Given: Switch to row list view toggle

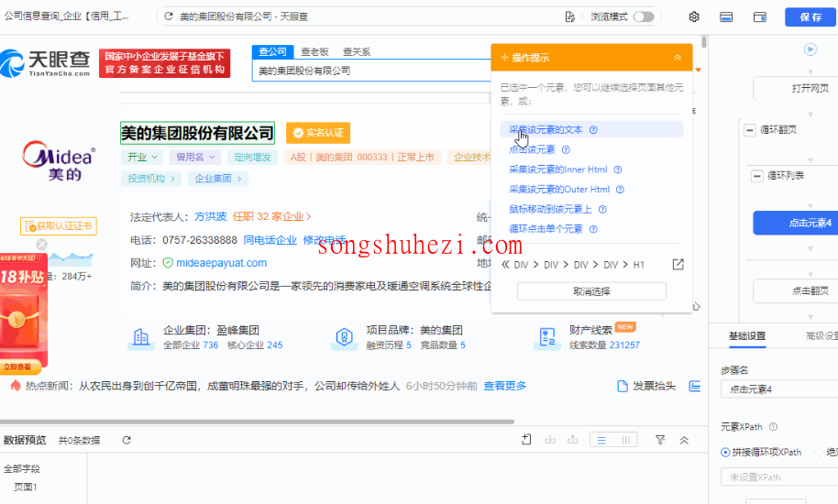Looking at the screenshot, I should coord(601,440).
